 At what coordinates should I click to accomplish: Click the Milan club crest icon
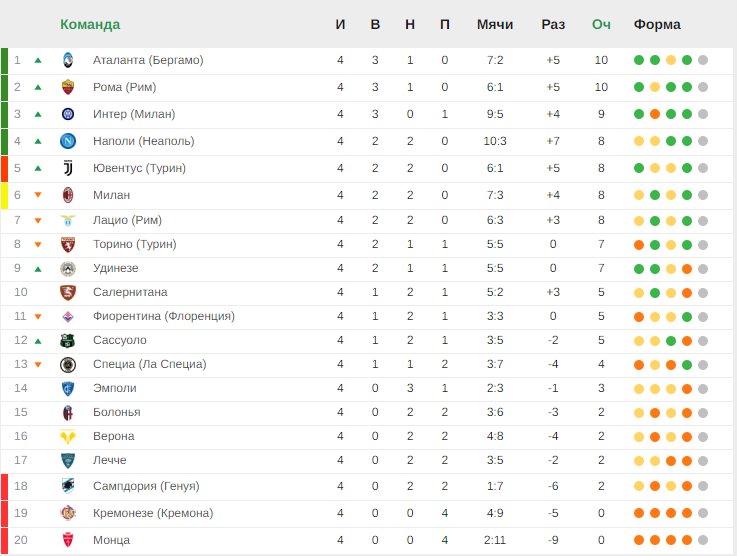(68, 195)
